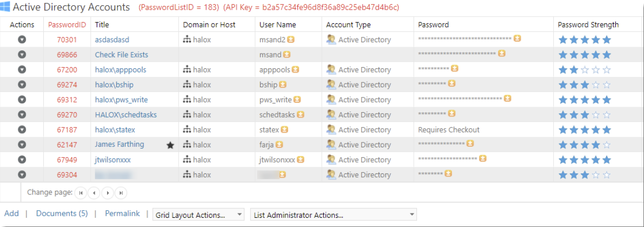Copy password icon for jtwilsonxxx row
This screenshot has width=644, height=227.
pyautogui.click(x=483, y=158)
